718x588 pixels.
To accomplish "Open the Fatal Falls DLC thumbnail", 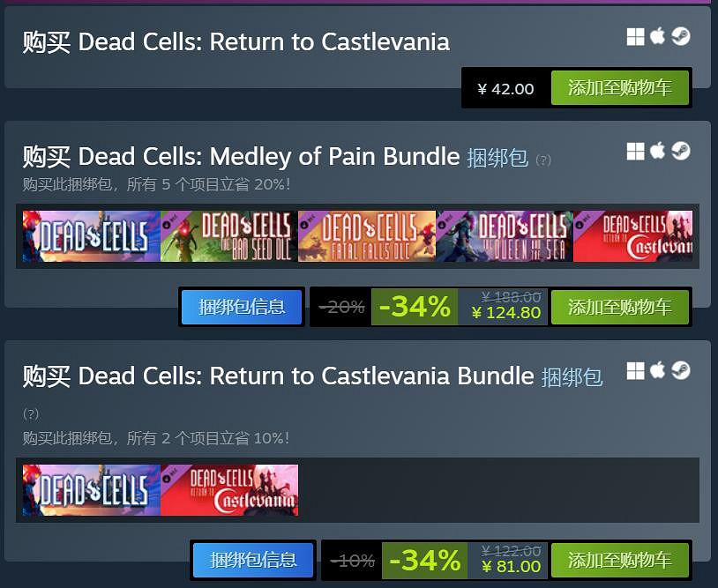I will [x=367, y=236].
